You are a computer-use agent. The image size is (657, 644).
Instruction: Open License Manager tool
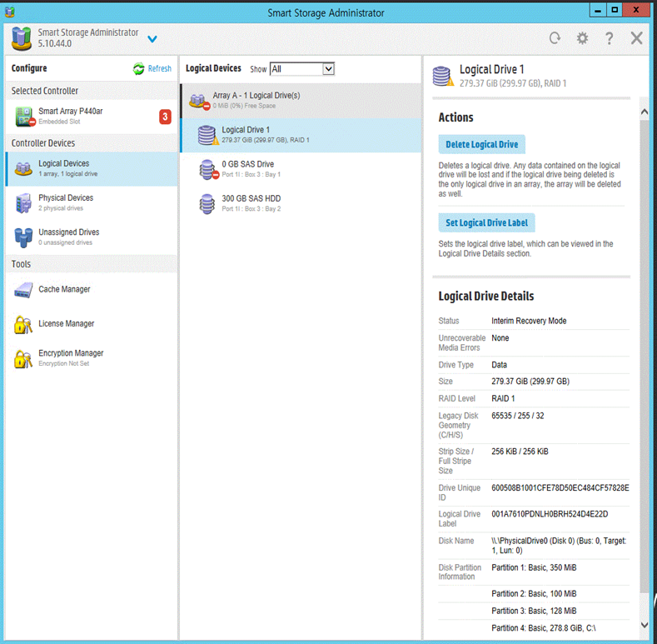coord(92,324)
